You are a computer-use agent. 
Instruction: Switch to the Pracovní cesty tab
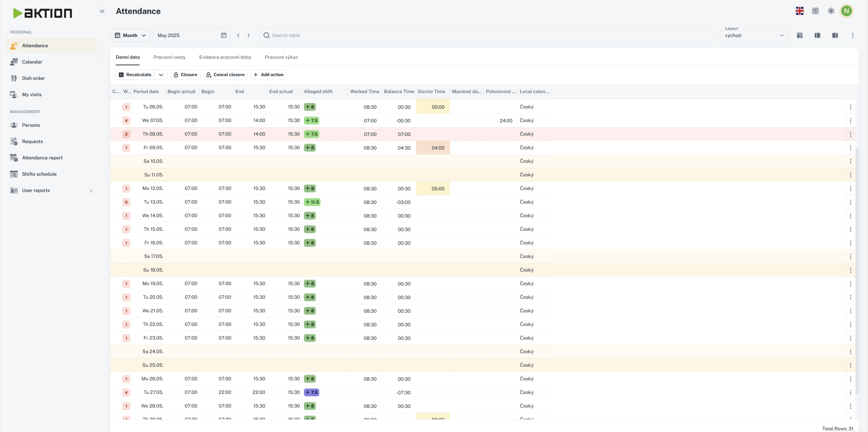tap(169, 57)
